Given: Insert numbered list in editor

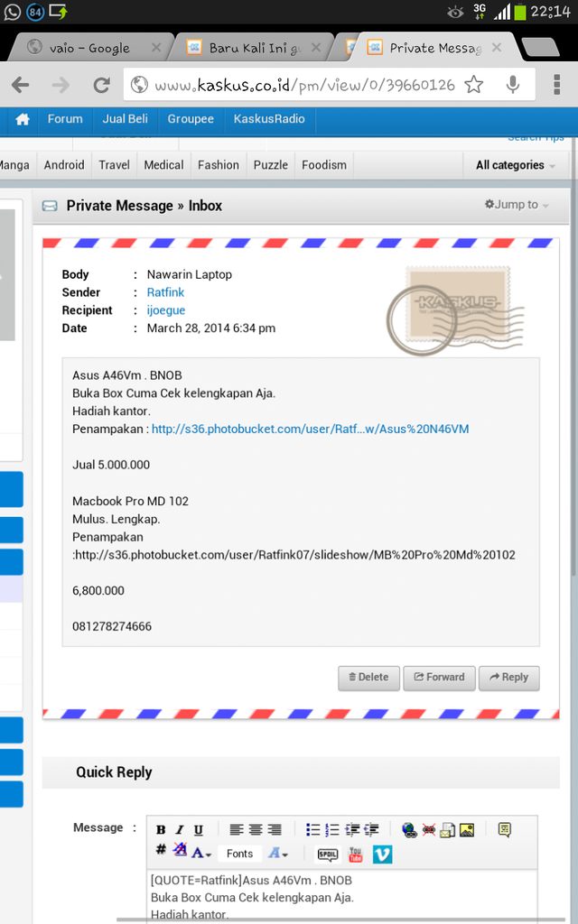Looking at the screenshot, I should [x=332, y=830].
